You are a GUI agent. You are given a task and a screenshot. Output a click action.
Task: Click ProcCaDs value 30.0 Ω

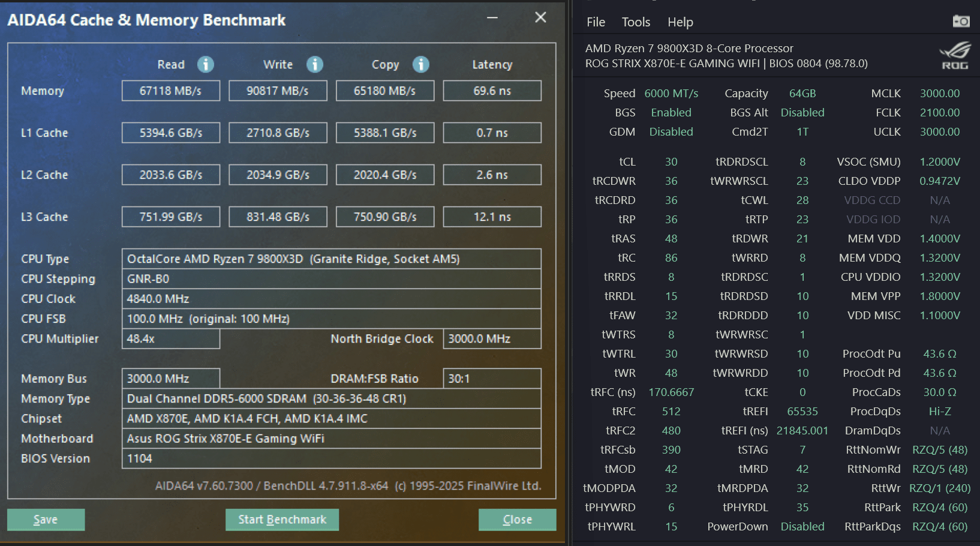pyautogui.click(x=940, y=392)
